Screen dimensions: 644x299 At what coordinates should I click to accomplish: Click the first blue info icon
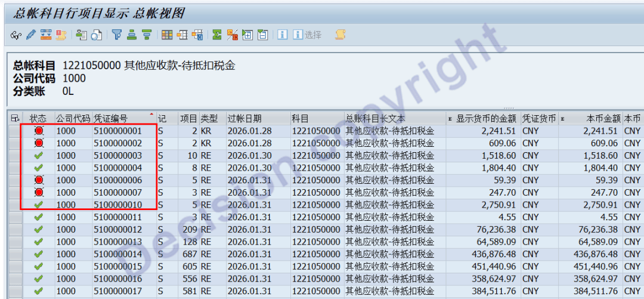pyautogui.click(x=282, y=35)
